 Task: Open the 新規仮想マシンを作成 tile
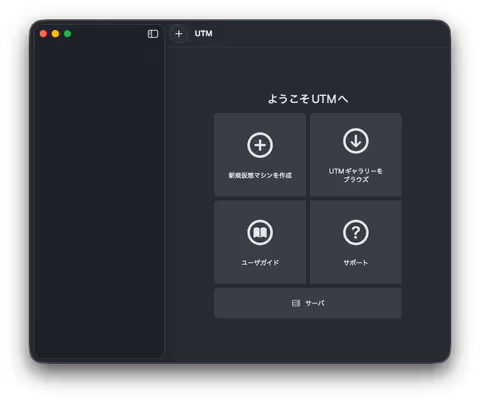tap(260, 155)
